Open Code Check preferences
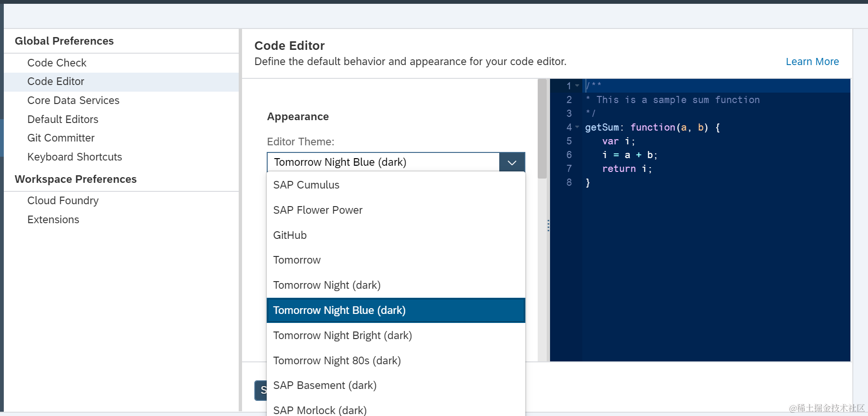868x416 pixels. pos(57,63)
